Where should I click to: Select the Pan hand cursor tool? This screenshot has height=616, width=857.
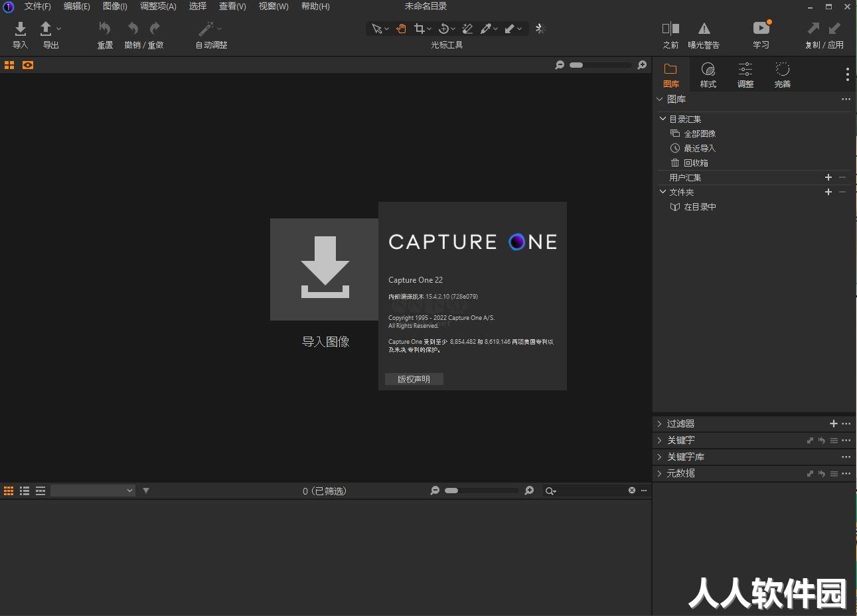tap(401, 29)
